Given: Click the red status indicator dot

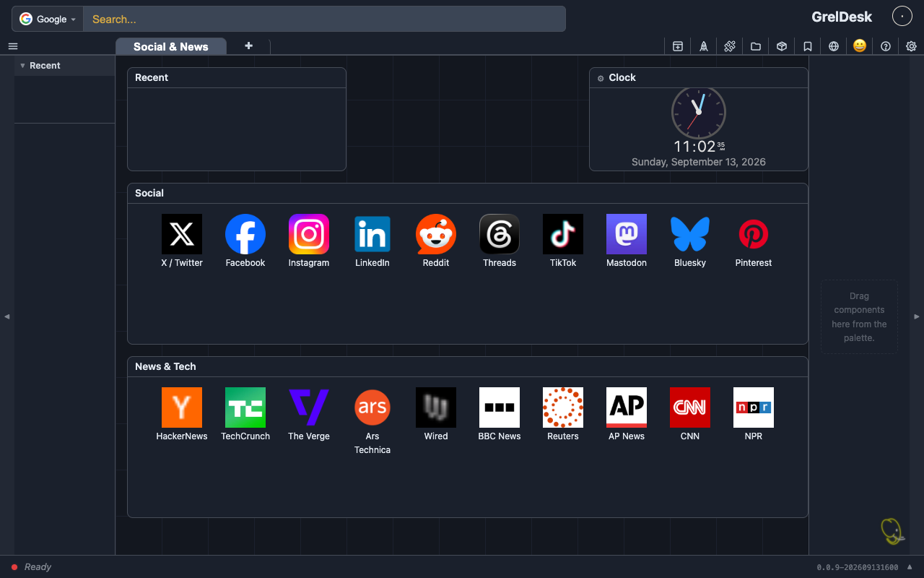Looking at the screenshot, I should [x=14, y=567].
